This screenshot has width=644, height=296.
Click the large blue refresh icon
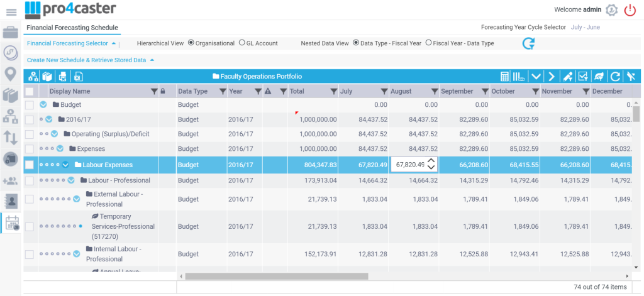(x=528, y=43)
